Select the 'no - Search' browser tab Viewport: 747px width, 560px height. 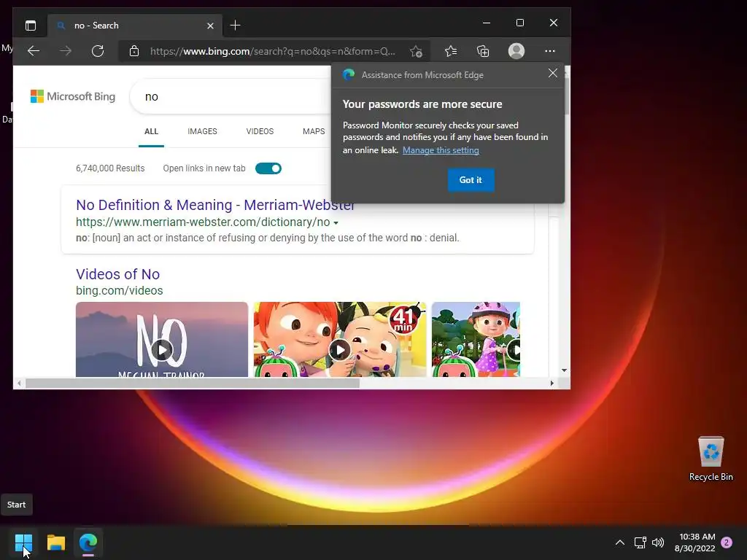click(x=134, y=26)
